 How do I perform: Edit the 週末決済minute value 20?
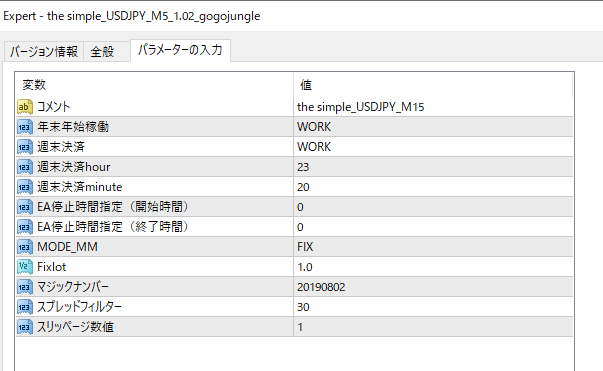click(x=433, y=187)
